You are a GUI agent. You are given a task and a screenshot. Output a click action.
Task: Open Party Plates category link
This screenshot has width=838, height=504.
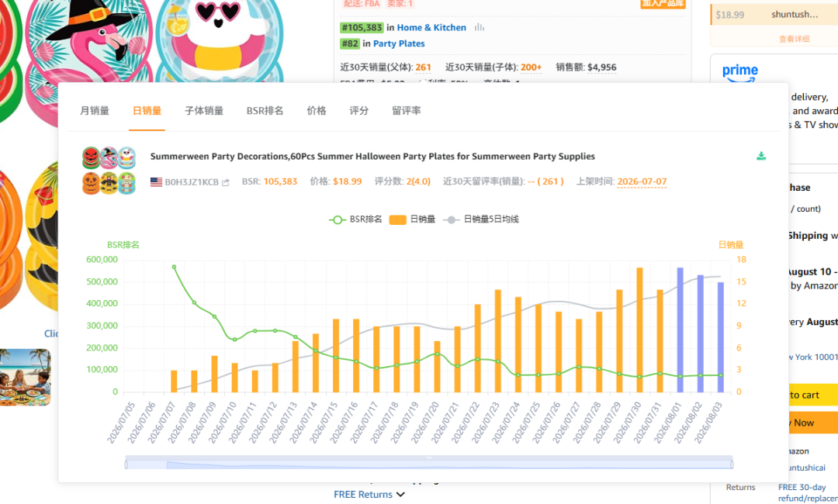click(x=399, y=43)
